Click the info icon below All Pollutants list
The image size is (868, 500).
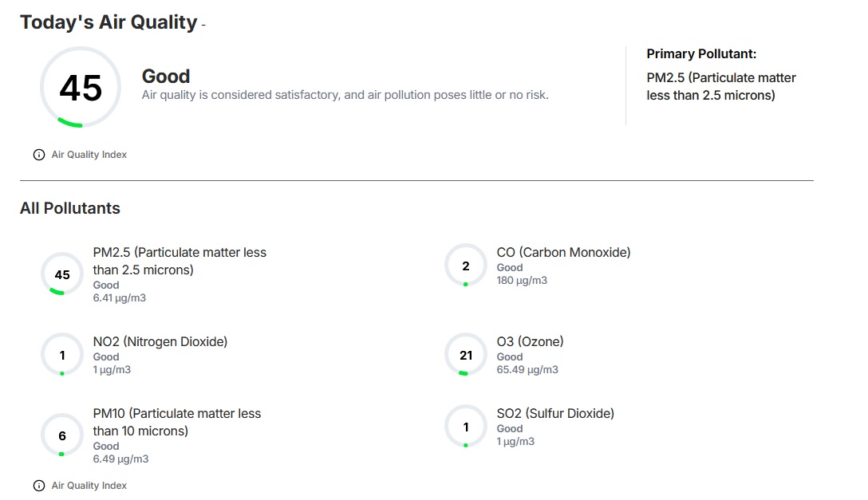[39, 486]
